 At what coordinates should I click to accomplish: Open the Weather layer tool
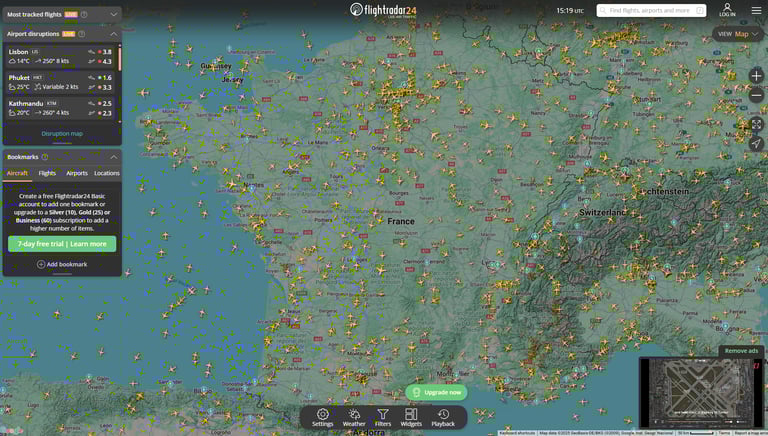(354, 417)
